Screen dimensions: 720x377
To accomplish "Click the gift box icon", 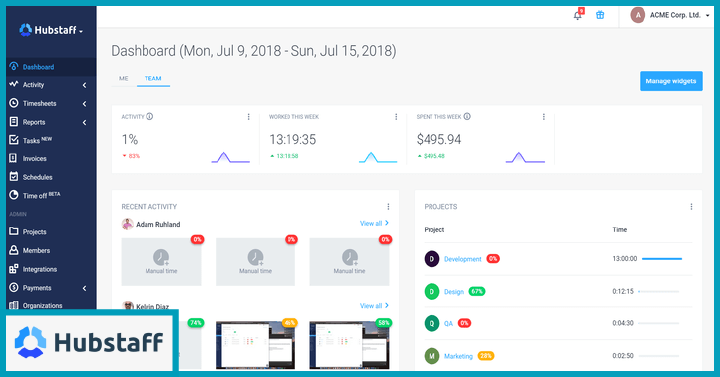I will 600,15.
